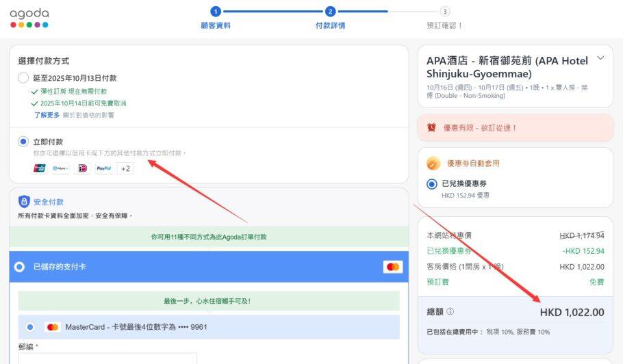The width and height of the screenshot is (623, 364).
Task: Select the 已兌換優惠券 redeemed coupon radio button
Action: coord(431,184)
